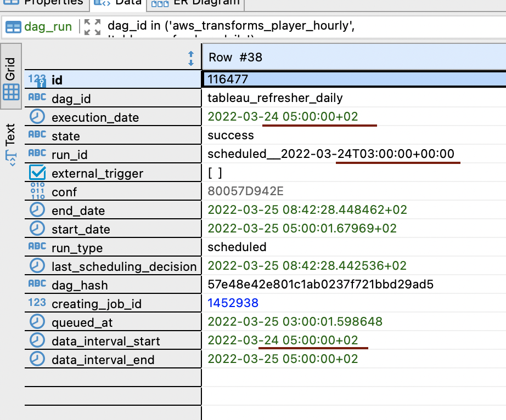Select value tableau_refresher_daily
The width and height of the screenshot is (506, 420).
pyautogui.click(x=276, y=98)
